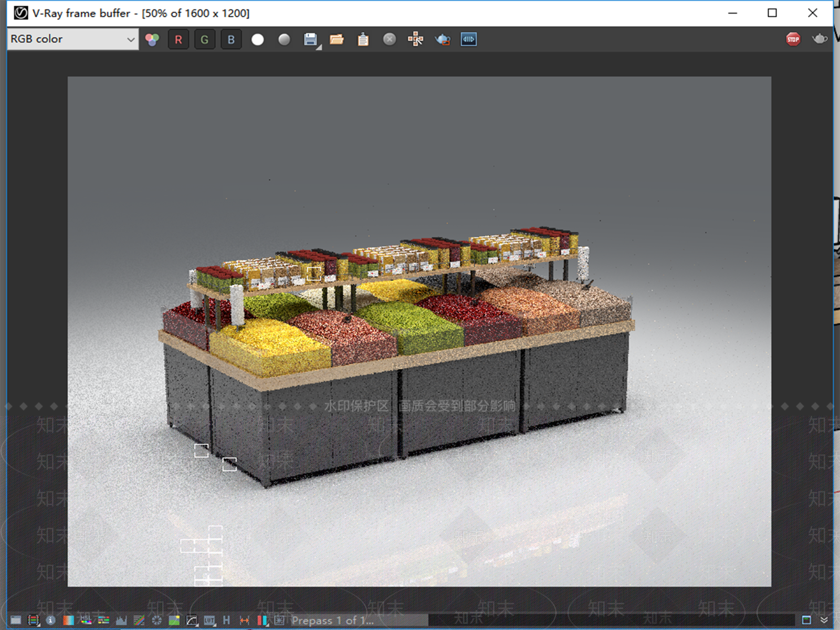Viewport: 840px width, 630px height.
Task: Toggle background image icon
Action: [x=174, y=620]
